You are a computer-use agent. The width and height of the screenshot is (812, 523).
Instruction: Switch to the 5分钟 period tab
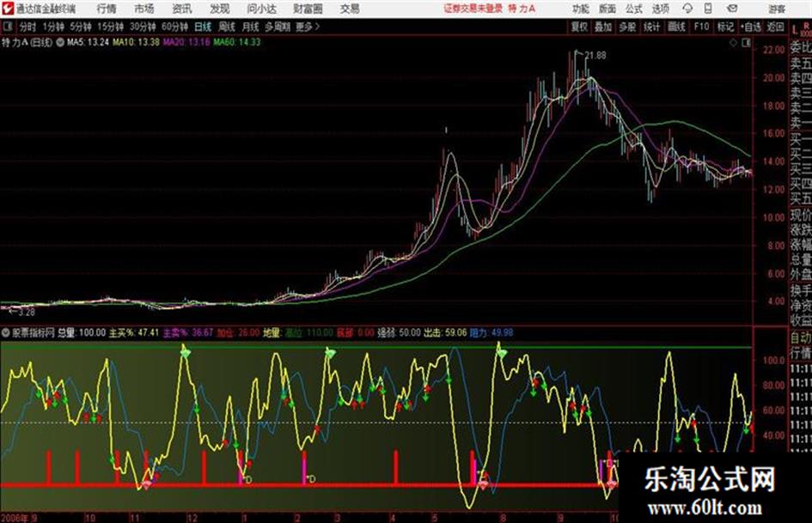coord(81,27)
